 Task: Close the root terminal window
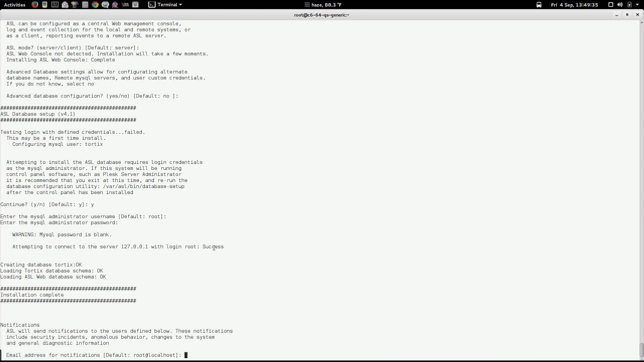click(638, 15)
